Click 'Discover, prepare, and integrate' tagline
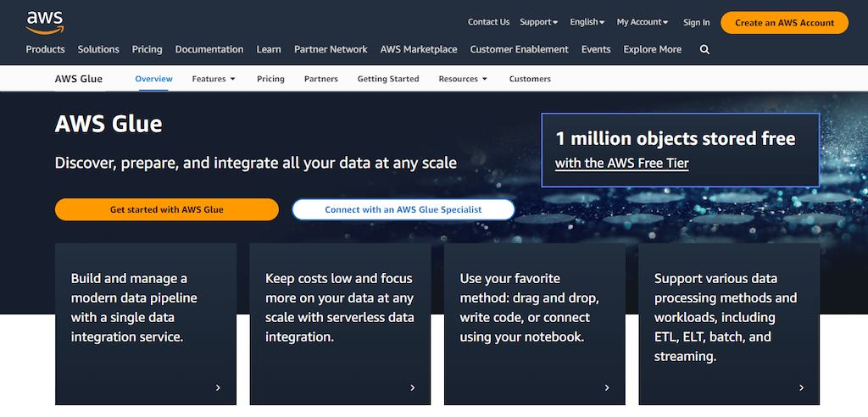Screen dimensions: 868x417 click(256, 163)
